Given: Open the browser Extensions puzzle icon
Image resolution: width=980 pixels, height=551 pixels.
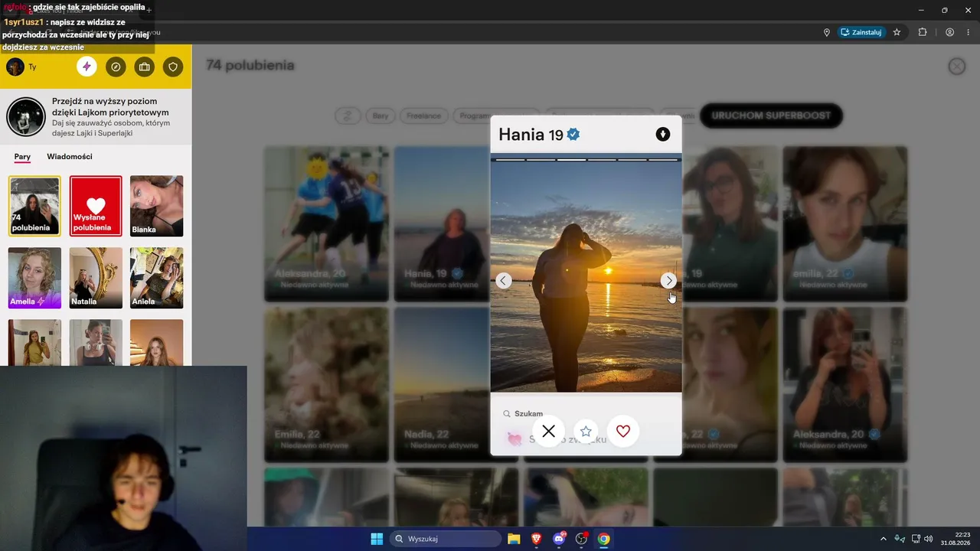Looking at the screenshot, I should coord(923,32).
